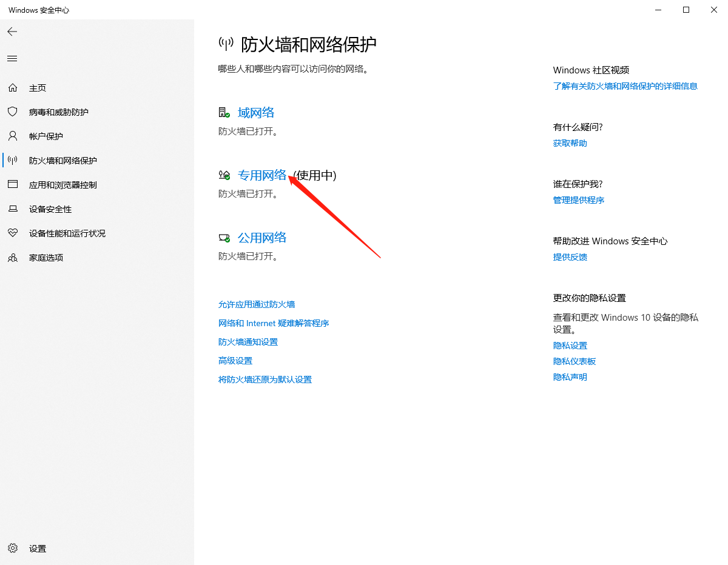Click the person icon for 帐户保护
Viewport: 728px width, 565px height.
[13, 136]
